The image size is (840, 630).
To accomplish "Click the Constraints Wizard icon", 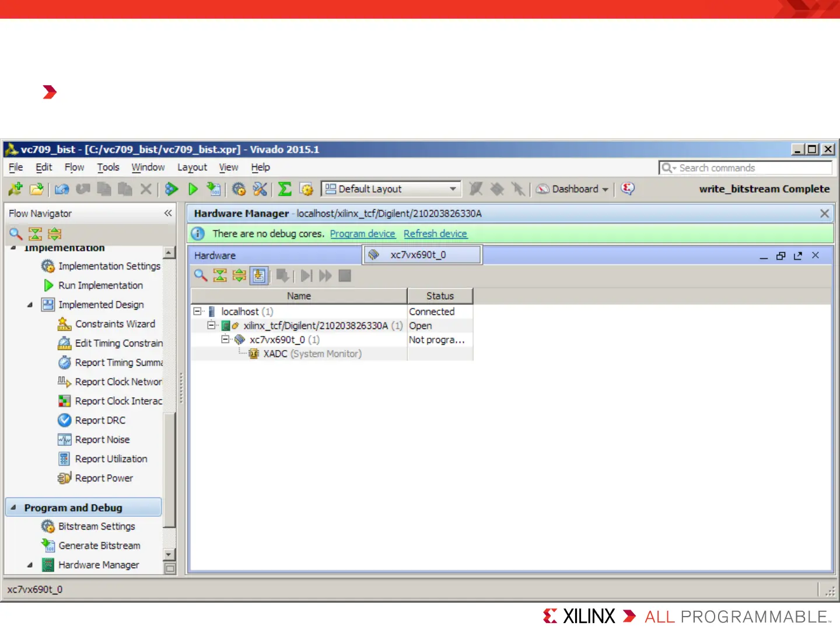I will (64, 324).
